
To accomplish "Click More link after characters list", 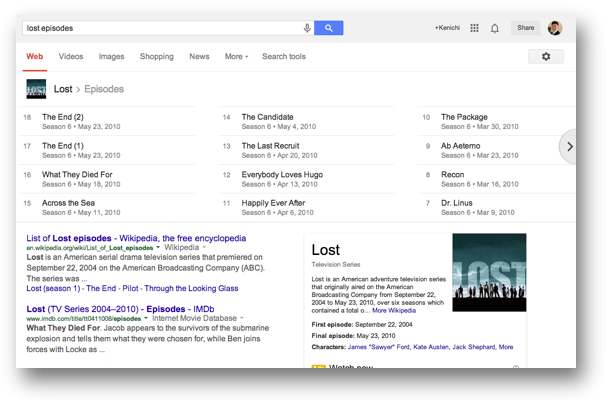I will 506,347.
